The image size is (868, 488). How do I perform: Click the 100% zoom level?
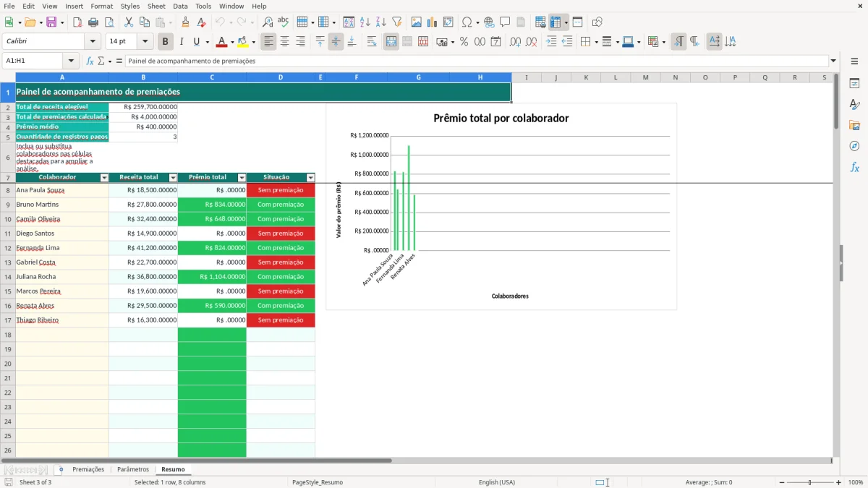tap(856, 482)
